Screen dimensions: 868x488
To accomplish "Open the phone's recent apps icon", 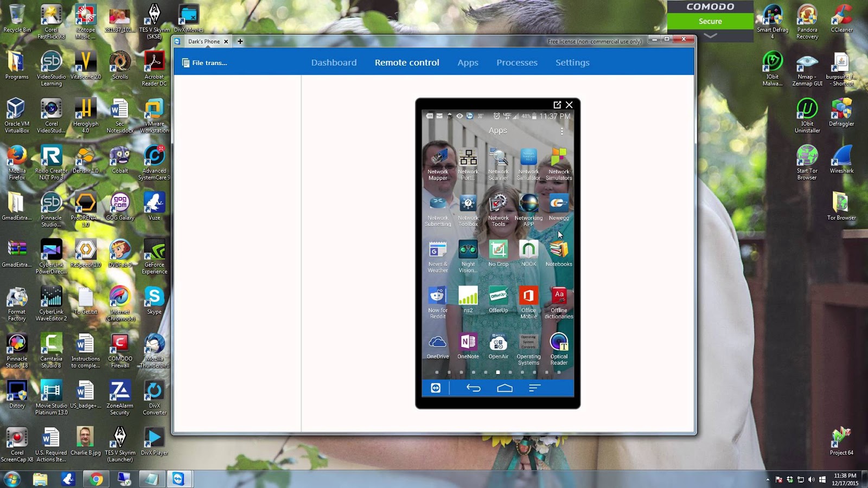I will pyautogui.click(x=534, y=388).
